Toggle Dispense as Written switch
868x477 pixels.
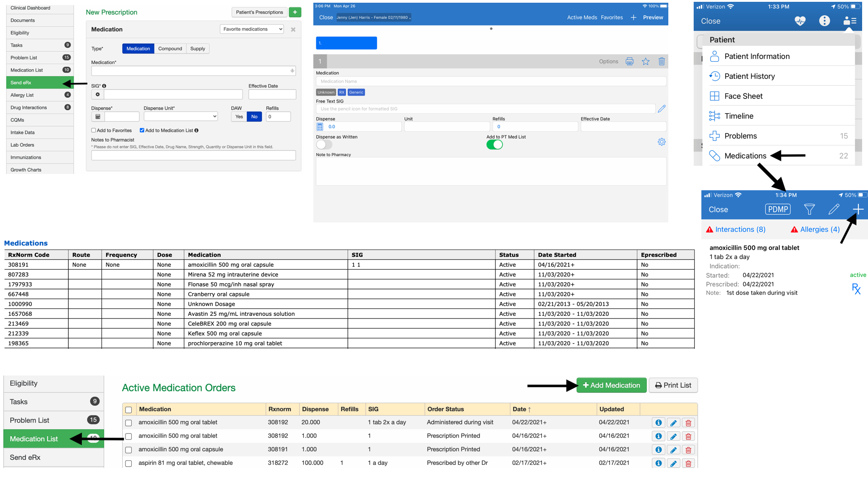(x=324, y=145)
